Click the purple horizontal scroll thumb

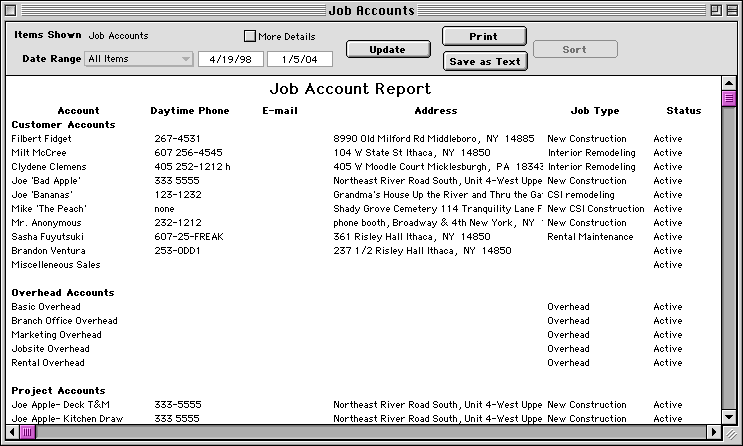pos(28,432)
